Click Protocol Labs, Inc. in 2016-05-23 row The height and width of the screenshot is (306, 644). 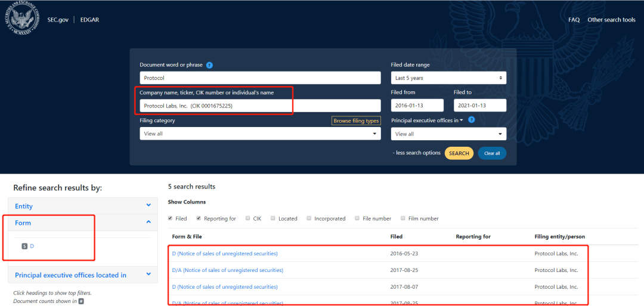pyautogui.click(x=556, y=254)
